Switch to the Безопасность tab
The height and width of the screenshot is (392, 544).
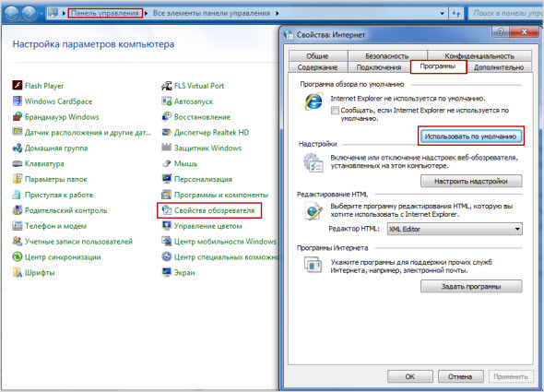coord(387,55)
